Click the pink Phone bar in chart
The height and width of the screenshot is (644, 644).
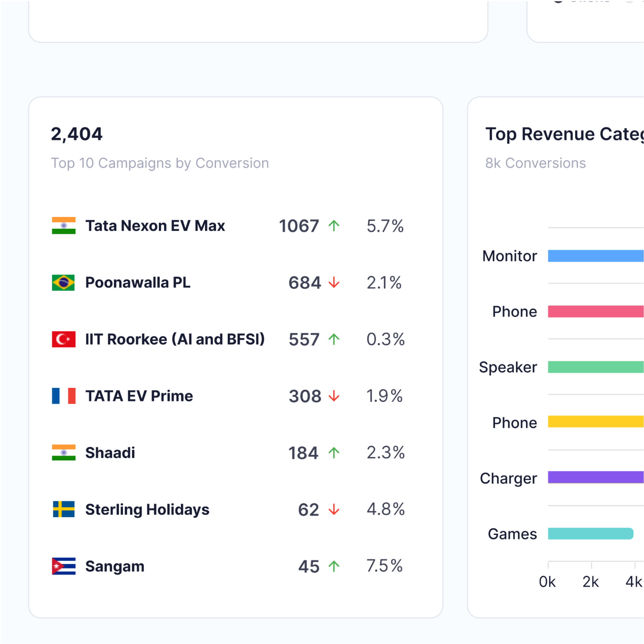click(596, 311)
